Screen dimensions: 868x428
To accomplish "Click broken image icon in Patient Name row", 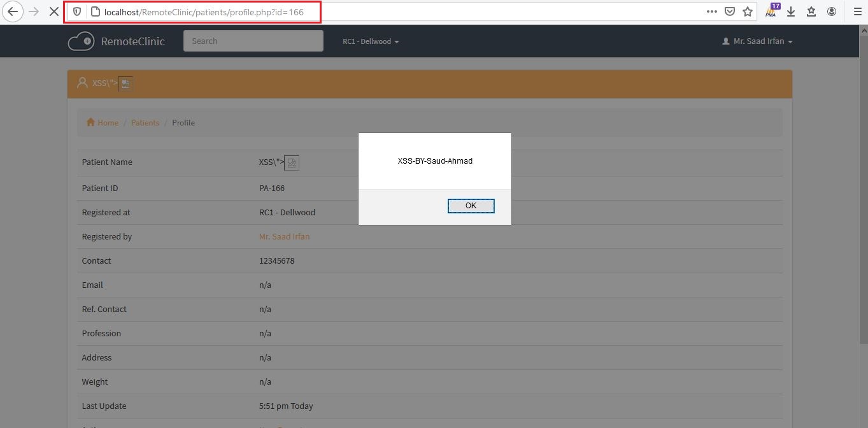I will click(292, 163).
